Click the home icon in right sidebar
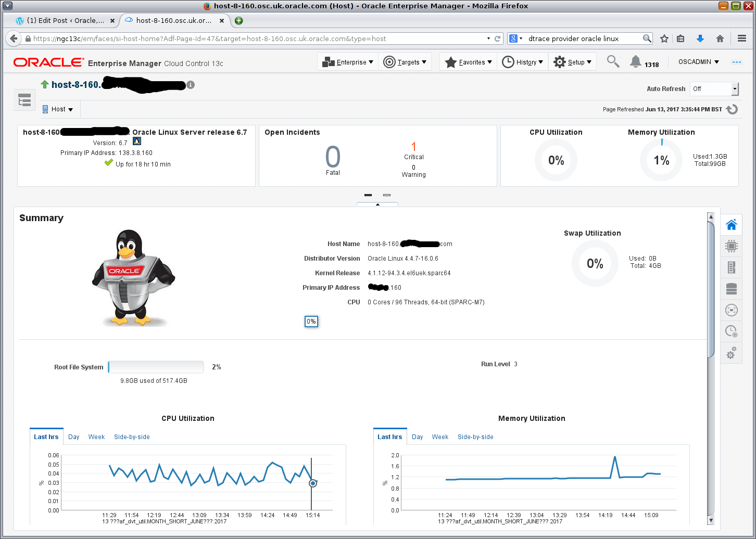The height and width of the screenshot is (539, 756). coord(731,225)
